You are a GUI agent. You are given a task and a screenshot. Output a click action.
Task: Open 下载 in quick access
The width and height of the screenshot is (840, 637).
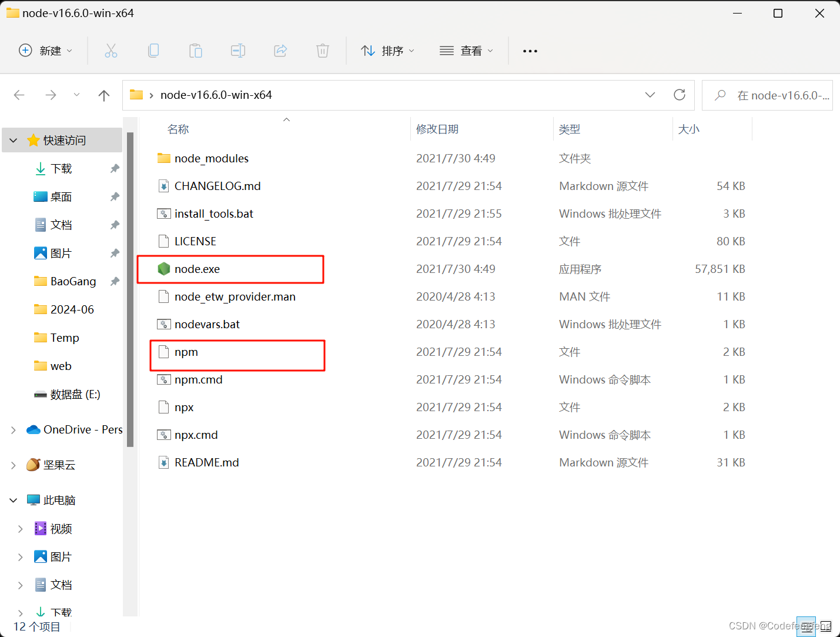61,169
